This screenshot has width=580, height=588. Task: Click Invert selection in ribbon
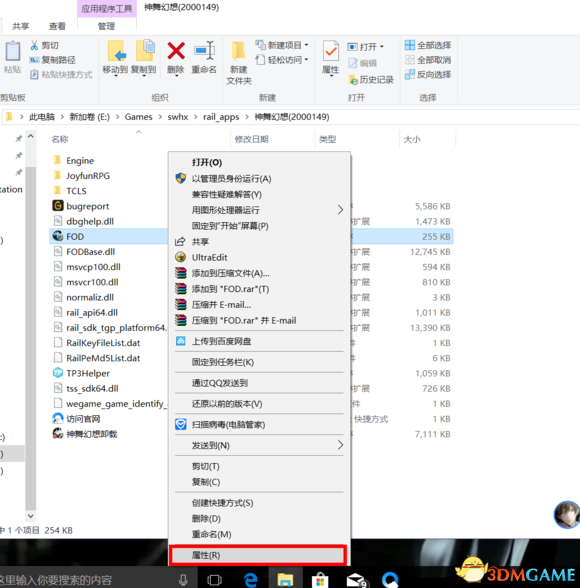point(428,75)
